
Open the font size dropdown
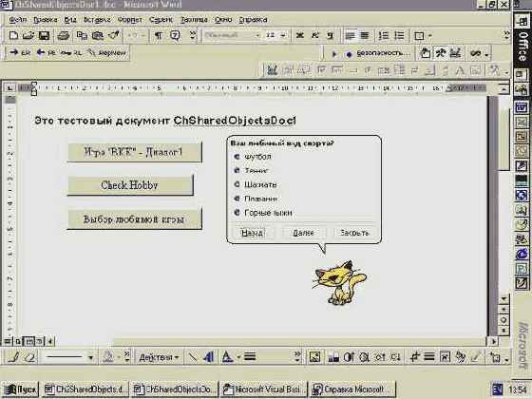[283, 35]
